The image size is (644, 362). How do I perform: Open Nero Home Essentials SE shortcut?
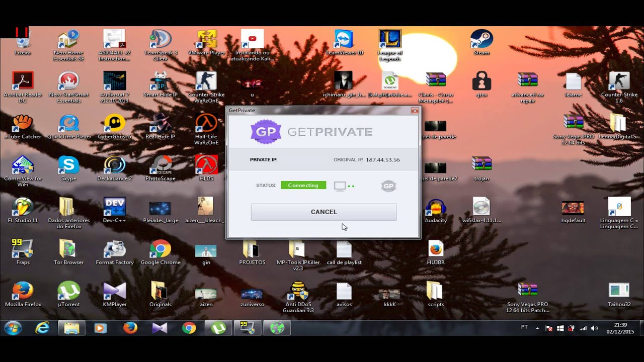pyautogui.click(x=69, y=45)
